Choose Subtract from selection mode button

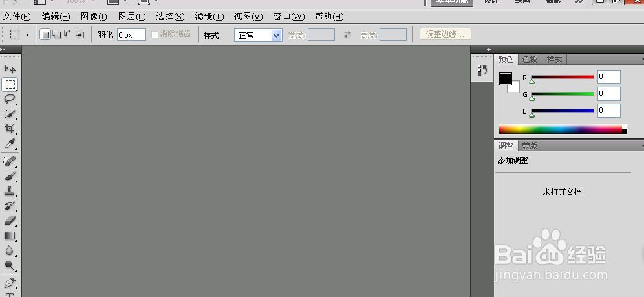pyautogui.click(x=68, y=34)
